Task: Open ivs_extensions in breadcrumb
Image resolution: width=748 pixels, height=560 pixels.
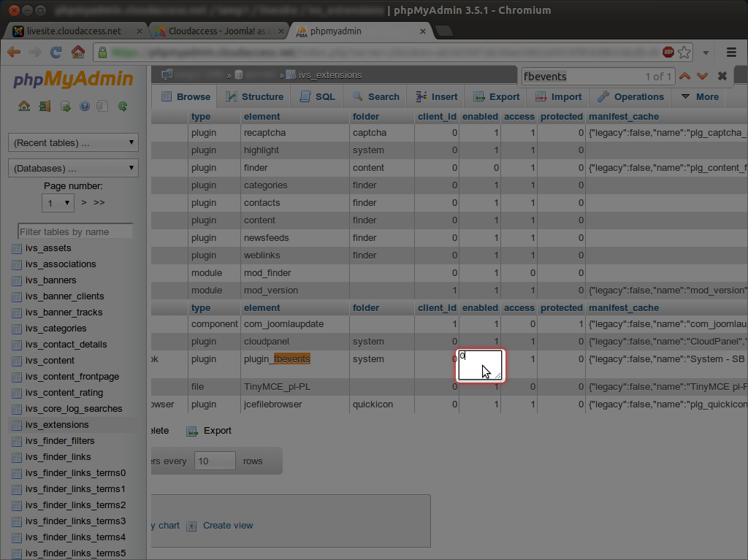Action: point(330,75)
